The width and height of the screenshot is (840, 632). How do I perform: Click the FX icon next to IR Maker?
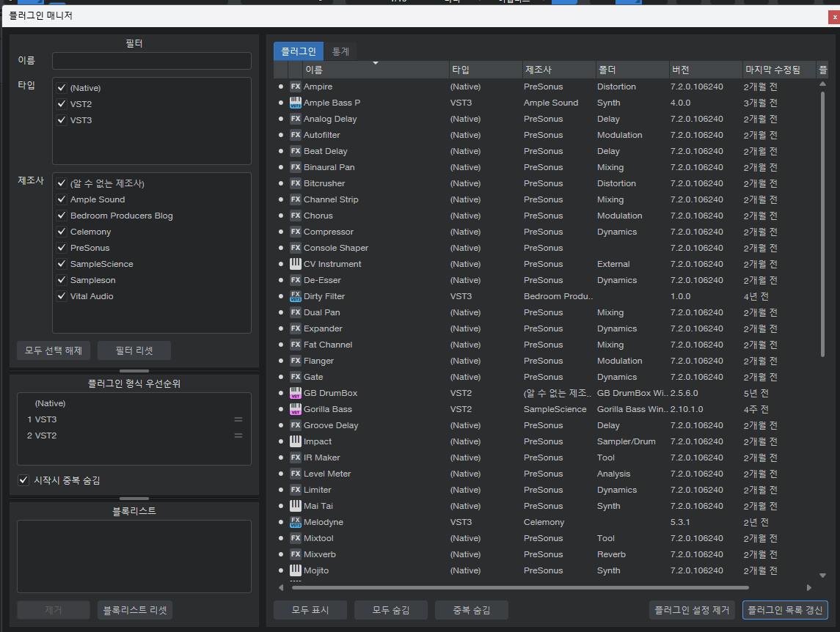(295, 458)
